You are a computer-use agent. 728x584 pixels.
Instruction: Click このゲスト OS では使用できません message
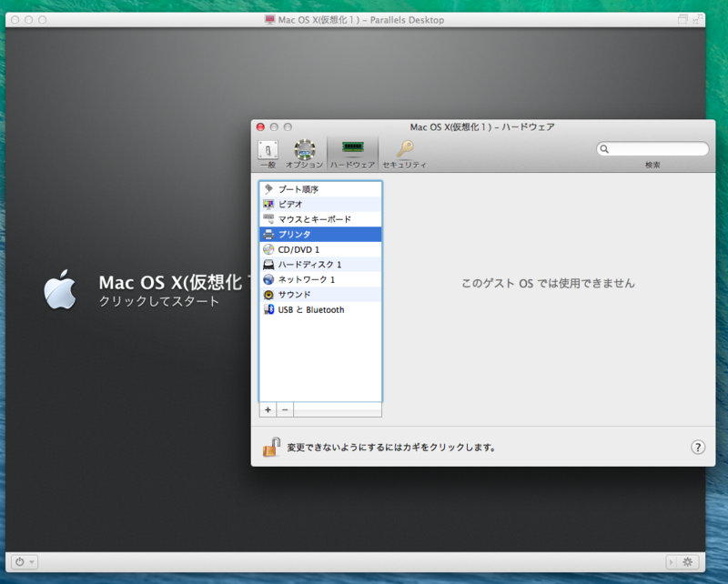point(548,283)
